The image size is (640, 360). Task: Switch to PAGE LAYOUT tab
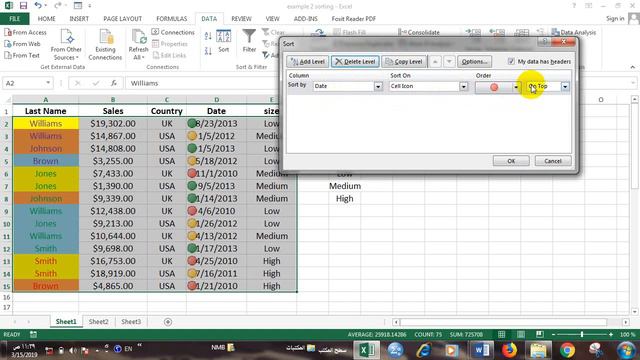(122, 19)
